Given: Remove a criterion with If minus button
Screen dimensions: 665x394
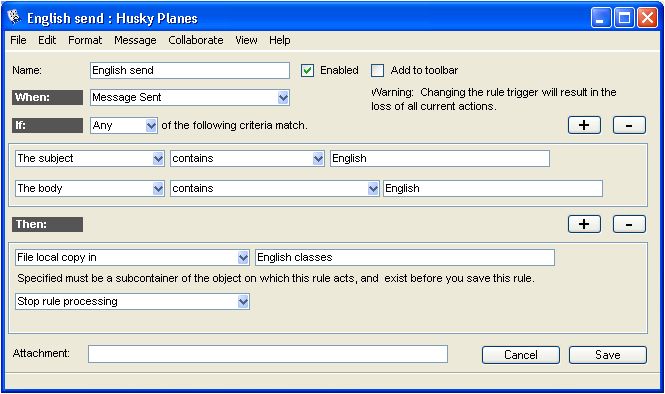Looking at the screenshot, I should click(629, 125).
